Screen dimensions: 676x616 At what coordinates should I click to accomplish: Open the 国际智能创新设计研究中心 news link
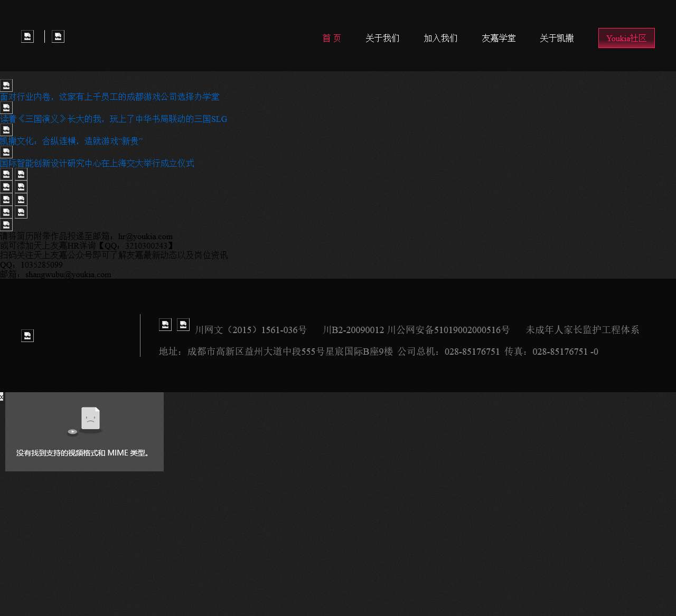coord(97,163)
